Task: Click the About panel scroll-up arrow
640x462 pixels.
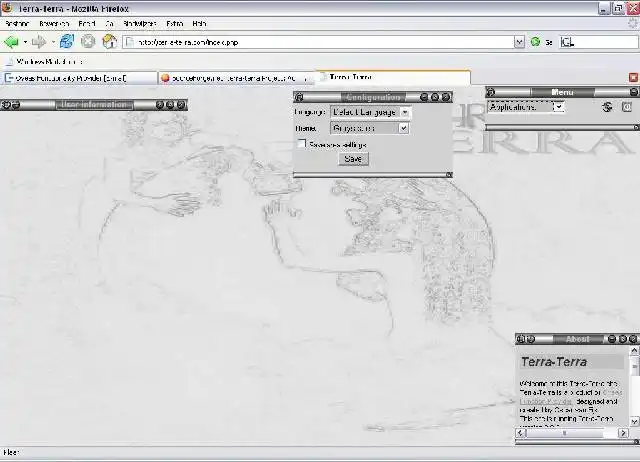Action: click(634, 350)
